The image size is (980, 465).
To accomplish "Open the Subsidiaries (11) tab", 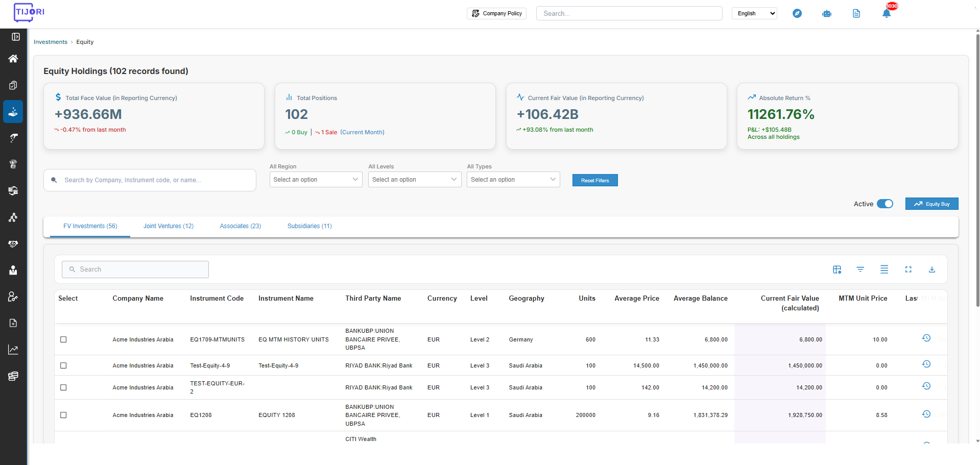I will (x=309, y=226).
